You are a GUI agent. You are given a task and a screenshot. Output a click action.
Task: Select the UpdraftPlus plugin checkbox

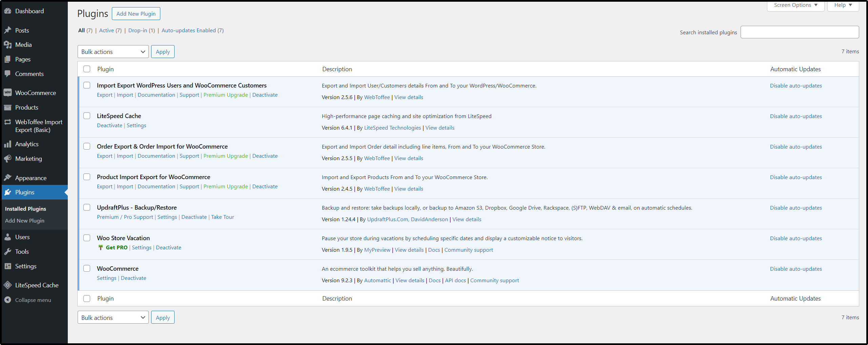[87, 207]
